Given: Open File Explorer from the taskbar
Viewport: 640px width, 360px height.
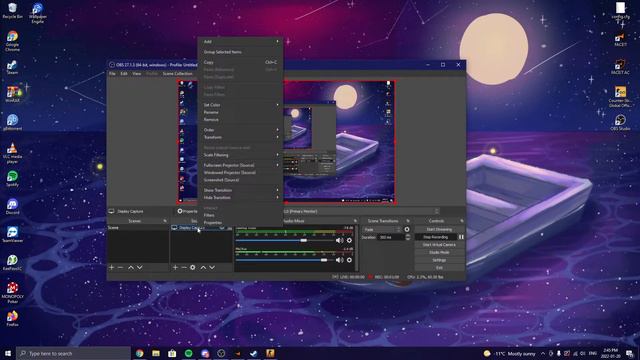Looking at the screenshot, I should [156, 353].
